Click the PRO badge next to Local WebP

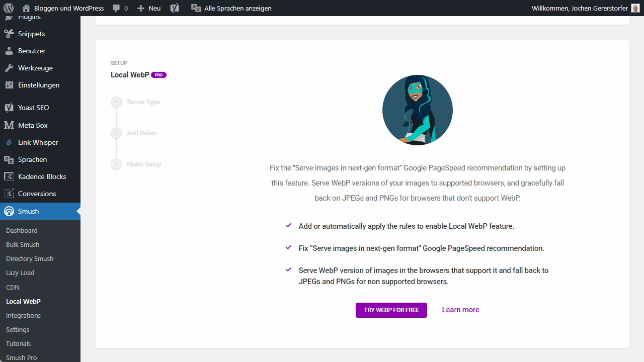click(158, 75)
